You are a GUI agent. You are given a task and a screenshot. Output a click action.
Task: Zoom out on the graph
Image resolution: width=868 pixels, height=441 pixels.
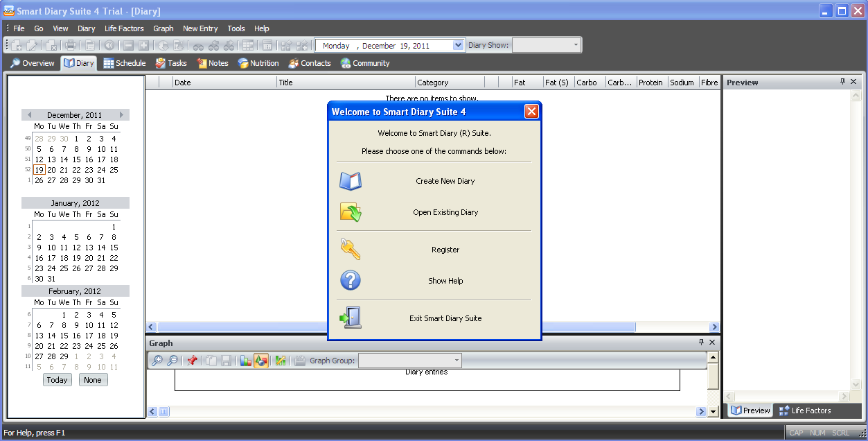[x=172, y=361]
